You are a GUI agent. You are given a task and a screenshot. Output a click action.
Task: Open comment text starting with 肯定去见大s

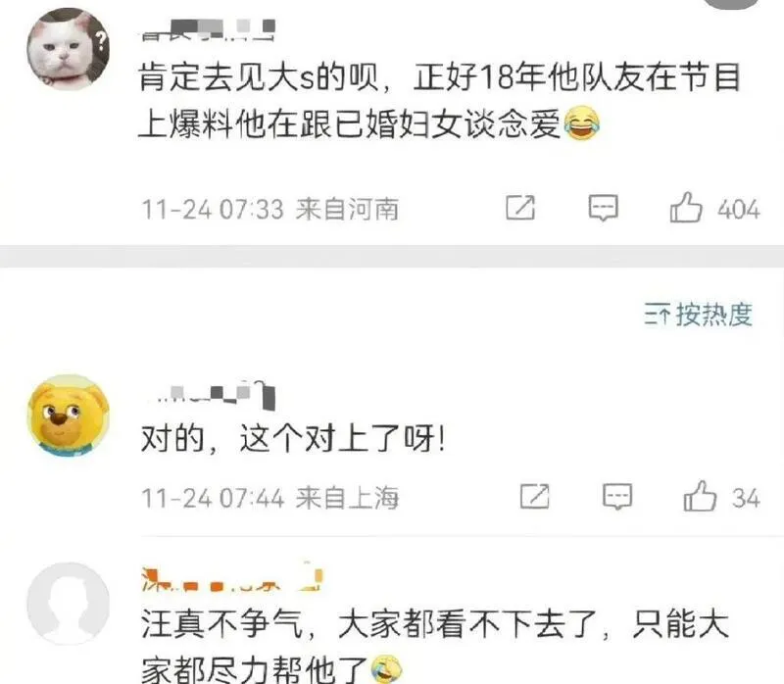coord(439,101)
